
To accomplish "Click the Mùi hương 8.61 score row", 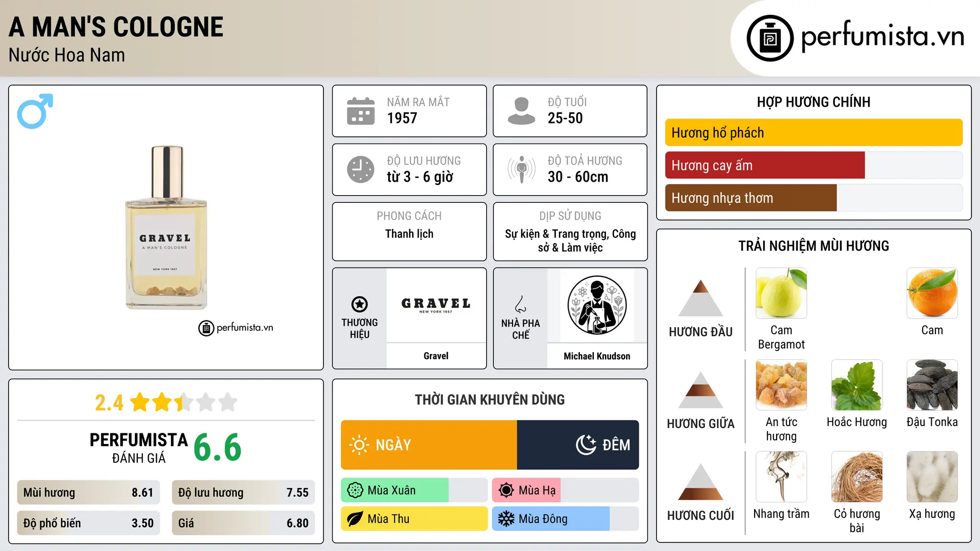I will coord(89,493).
